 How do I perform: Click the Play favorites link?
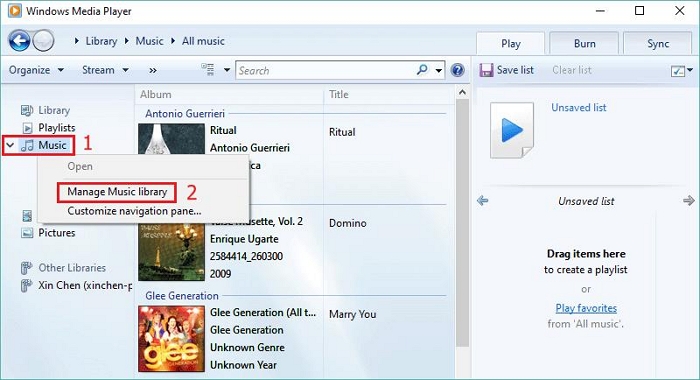click(x=586, y=308)
